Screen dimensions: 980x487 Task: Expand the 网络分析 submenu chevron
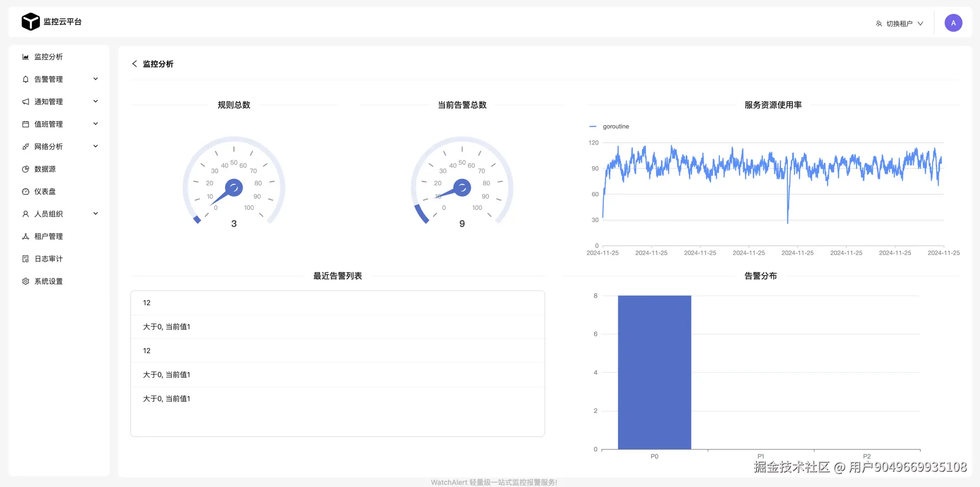pyautogui.click(x=95, y=147)
